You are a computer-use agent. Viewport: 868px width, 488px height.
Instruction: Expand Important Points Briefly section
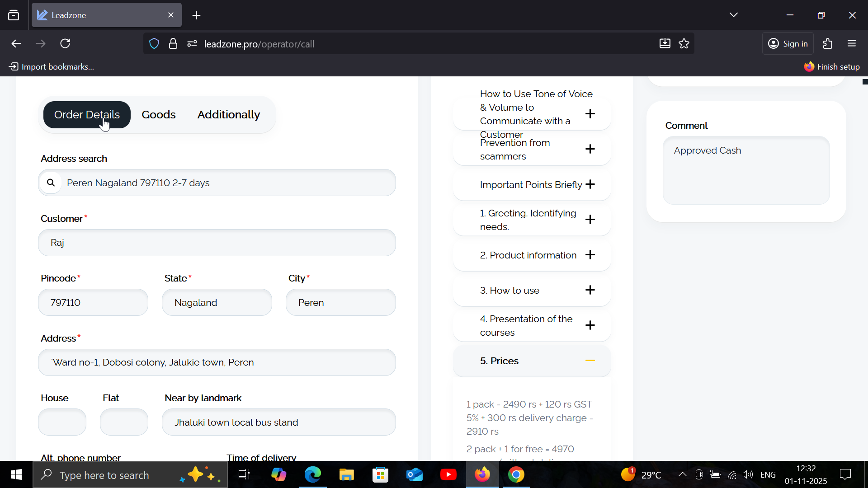(x=590, y=184)
